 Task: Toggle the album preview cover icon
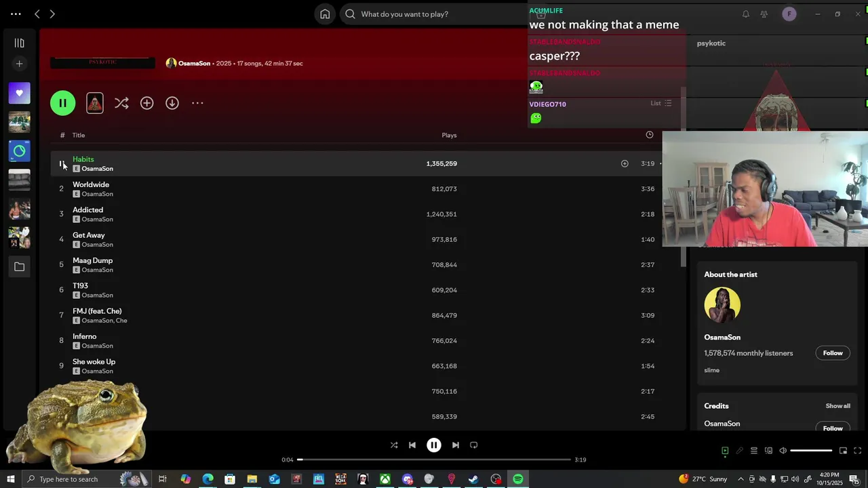[x=95, y=103]
